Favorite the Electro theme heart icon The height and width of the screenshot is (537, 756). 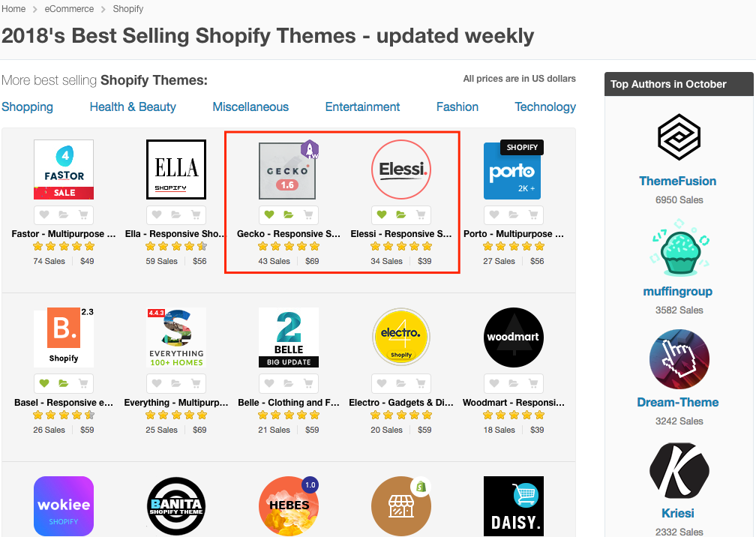coord(381,383)
